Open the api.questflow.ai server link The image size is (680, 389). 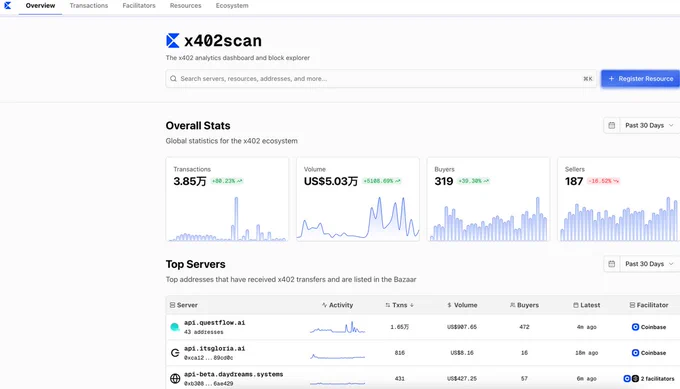click(214, 323)
